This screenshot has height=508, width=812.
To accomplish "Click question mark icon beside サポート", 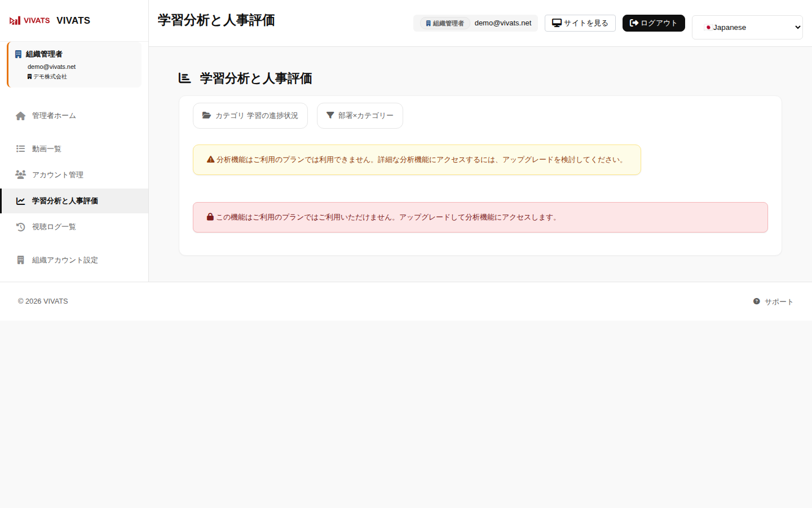I will point(757,301).
